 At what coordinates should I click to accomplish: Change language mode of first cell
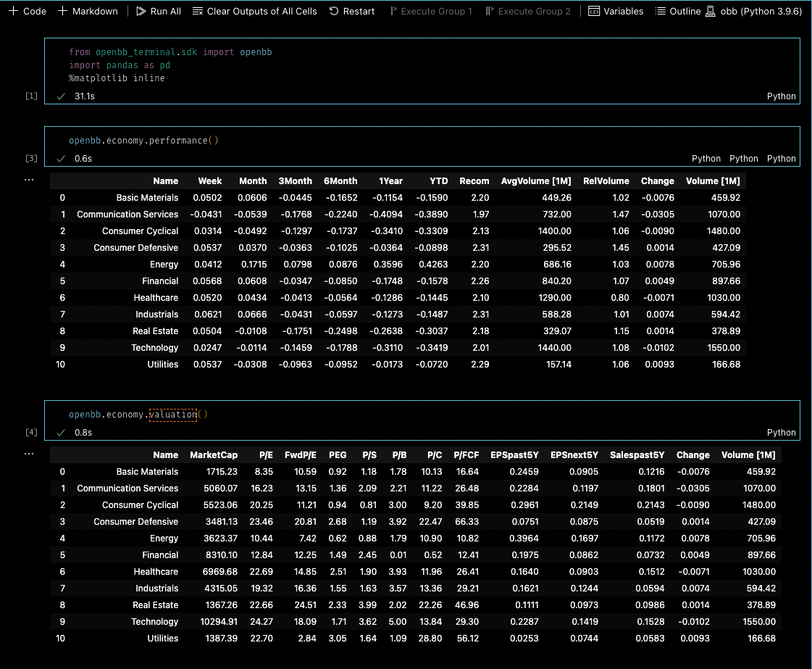pyautogui.click(x=781, y=96)
